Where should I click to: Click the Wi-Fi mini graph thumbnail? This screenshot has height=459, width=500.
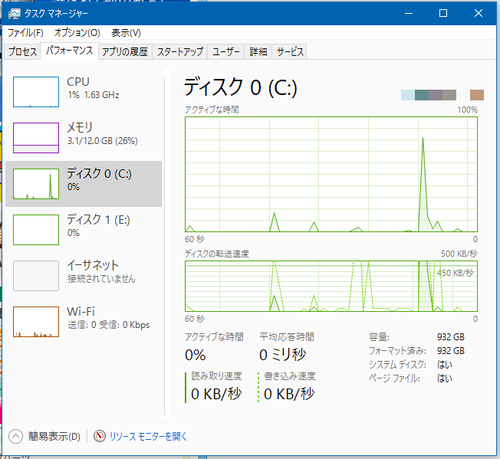pos(36,322)
